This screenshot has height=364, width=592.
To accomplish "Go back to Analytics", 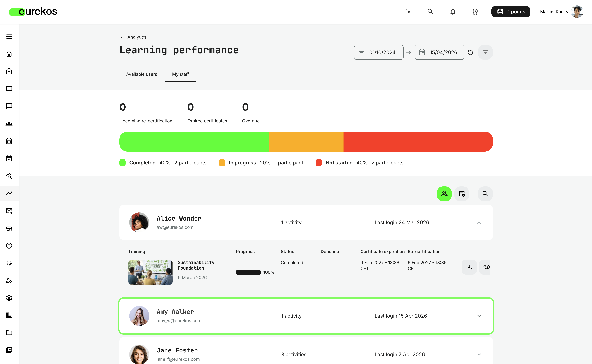I will (133, 37).
